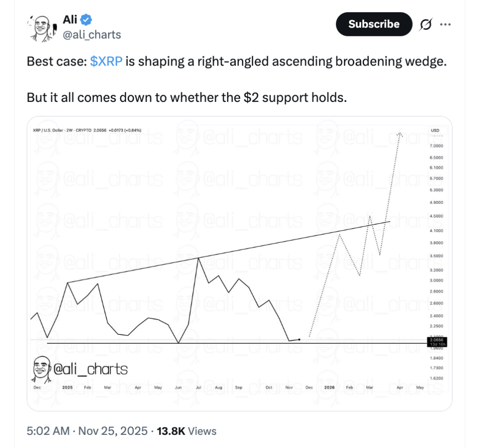
Task: Click the USD label on price axis
Action: click(435, 130)
